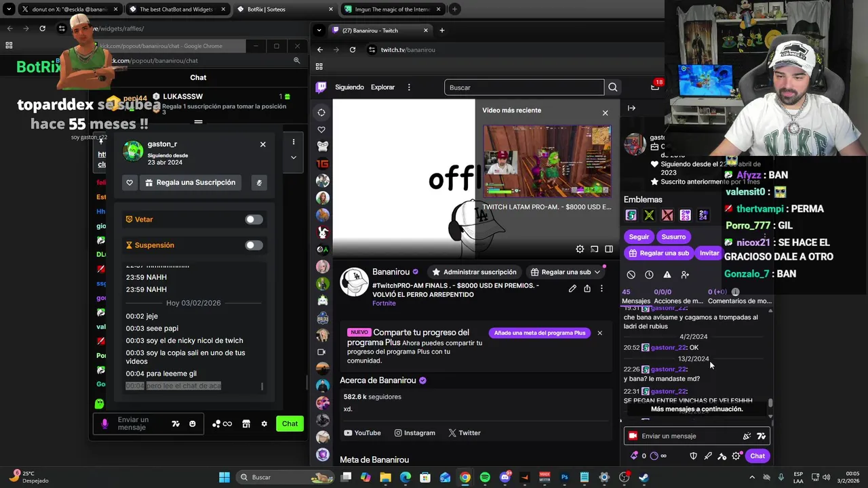
Task: Collapse Twitch chat with the arrow icon
Action: click(x=631, y=108)
